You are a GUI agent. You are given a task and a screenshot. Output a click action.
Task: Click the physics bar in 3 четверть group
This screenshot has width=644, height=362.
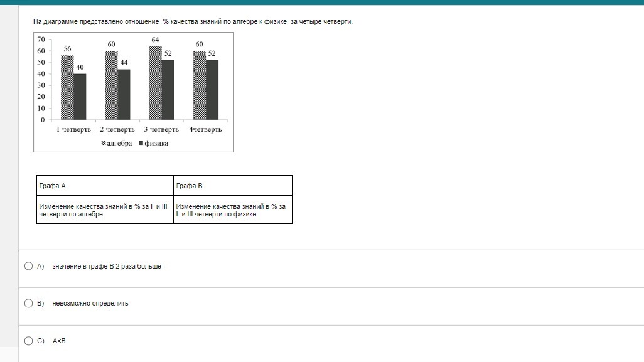click(x=168, y=90)
